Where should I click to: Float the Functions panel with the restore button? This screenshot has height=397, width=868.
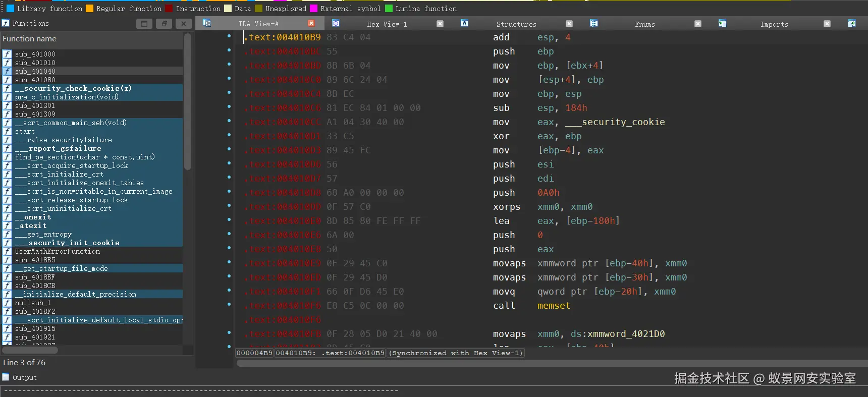click(164, 24)
